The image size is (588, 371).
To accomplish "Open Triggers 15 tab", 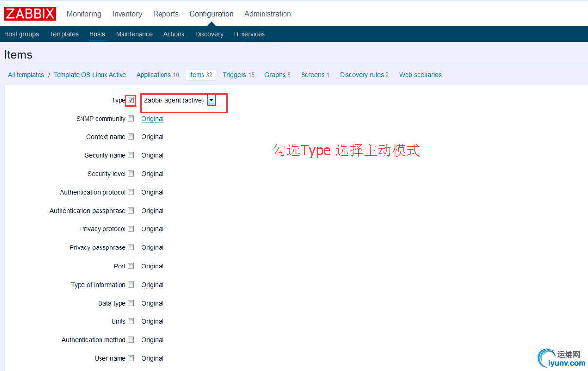I will (x=239, y=75).
